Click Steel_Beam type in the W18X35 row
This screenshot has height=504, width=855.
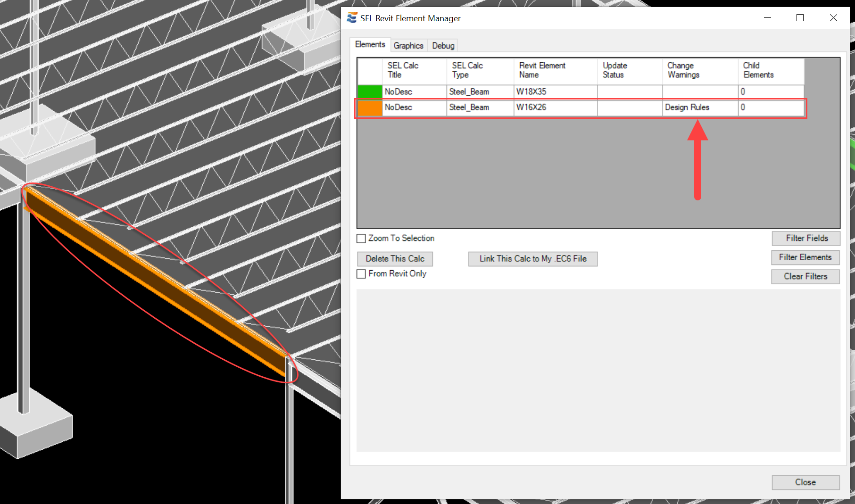point(480,91)
